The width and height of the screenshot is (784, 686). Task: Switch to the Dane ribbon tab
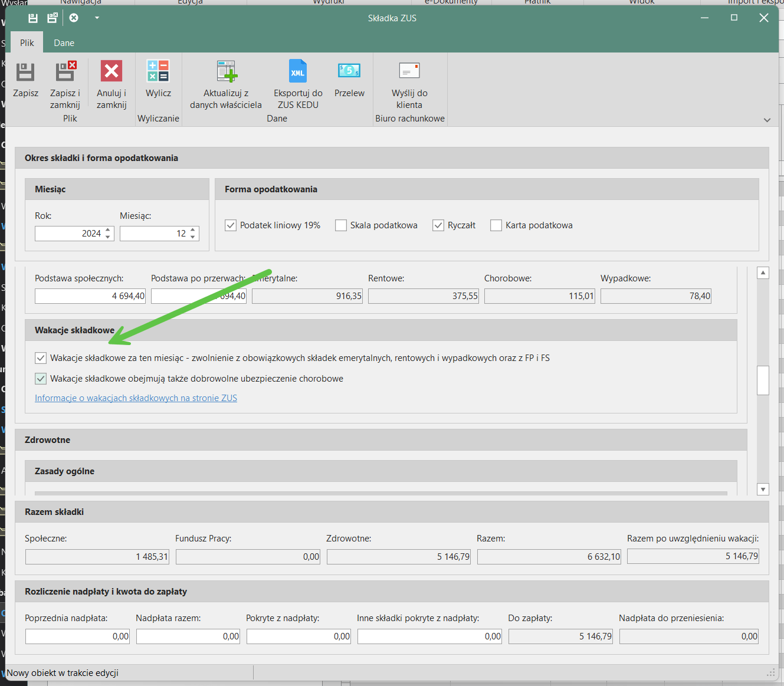pyautogui.click(x=64, y=43)
